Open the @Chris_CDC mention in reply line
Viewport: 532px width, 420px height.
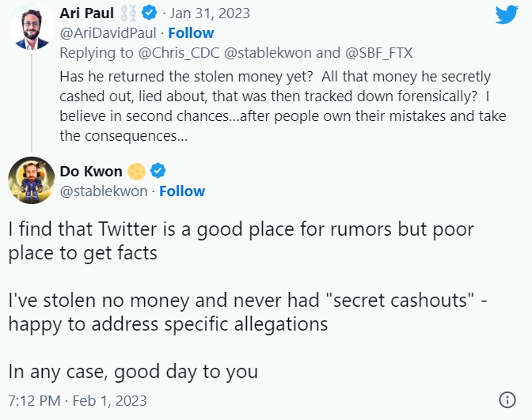[179, 53]
